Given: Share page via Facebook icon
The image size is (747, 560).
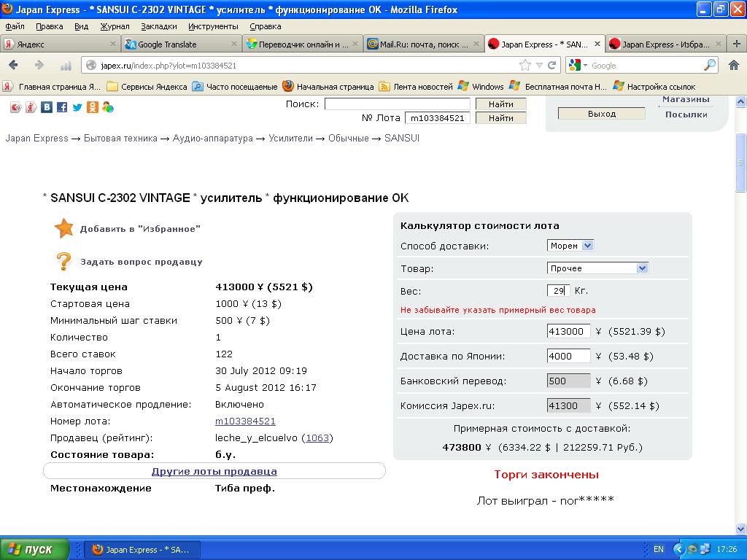Looking at the screenshot, I should (x=62, y=107).
